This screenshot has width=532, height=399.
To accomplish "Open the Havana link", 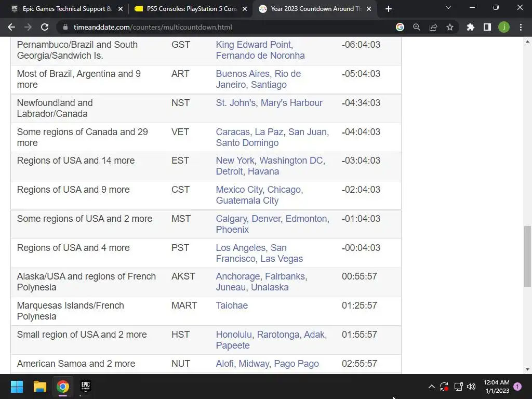I will click(263, 171).
